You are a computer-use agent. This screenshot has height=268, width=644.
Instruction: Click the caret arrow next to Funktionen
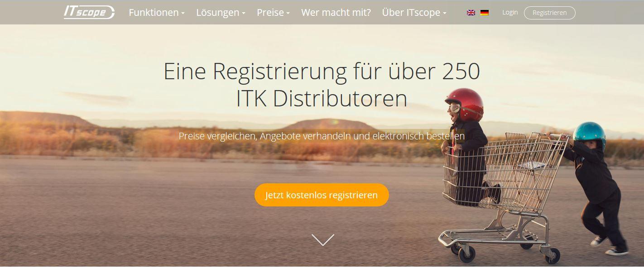point(183,14)
